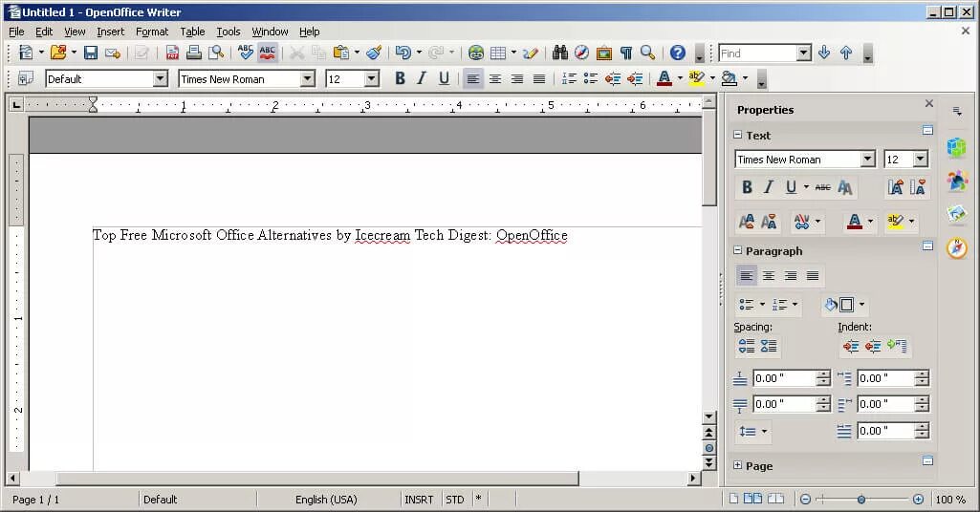Open sidebar font name dropdown
The width and height of the screenshot is (980, 512).
pyautogui.click(x=867, y=160)
